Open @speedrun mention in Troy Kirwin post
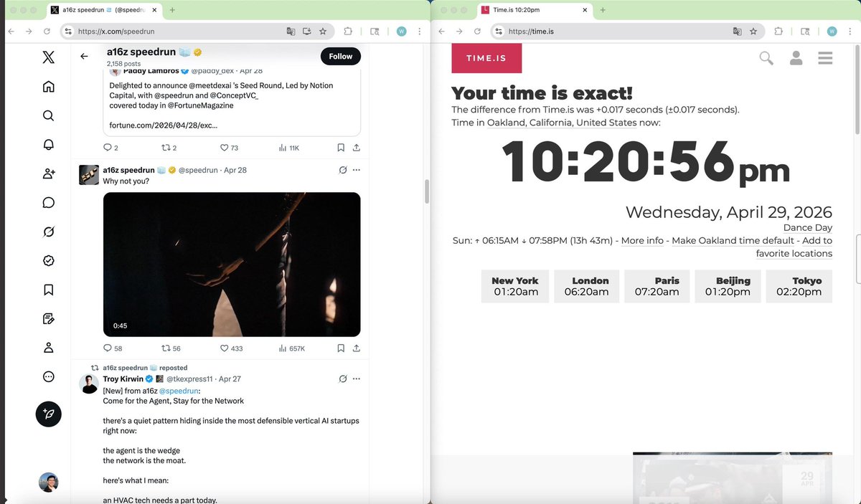Image resolution: width=861 pixels, height=504 pixels. [178, 390]
